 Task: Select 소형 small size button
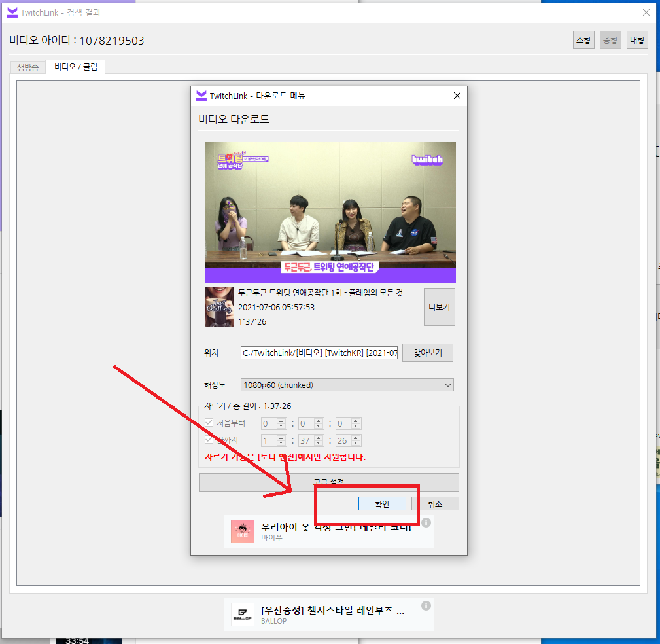583,40
